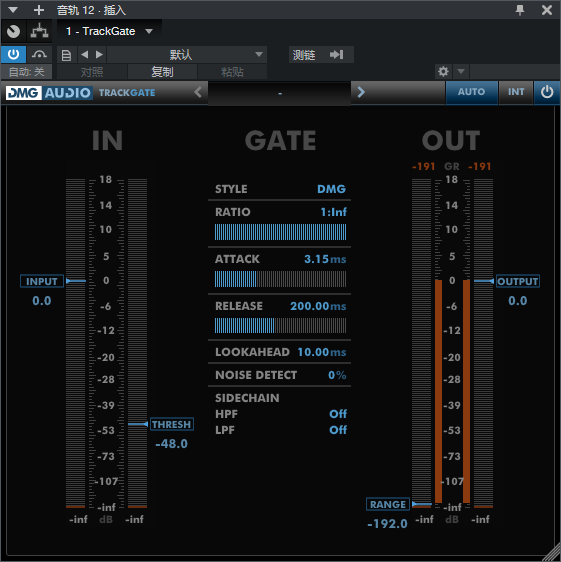561x562 pixels.
Task: Click the round knob icon beside routing
Action: coord(14,32)
